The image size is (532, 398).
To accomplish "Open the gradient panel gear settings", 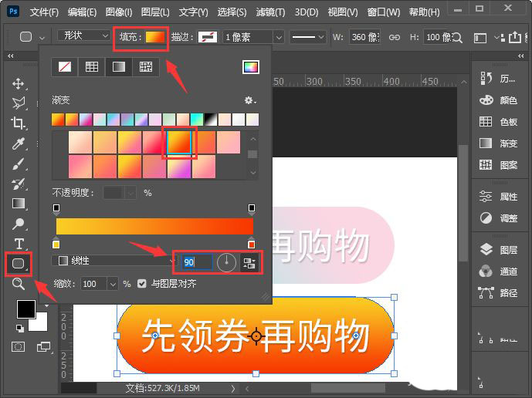I will 250,100.
